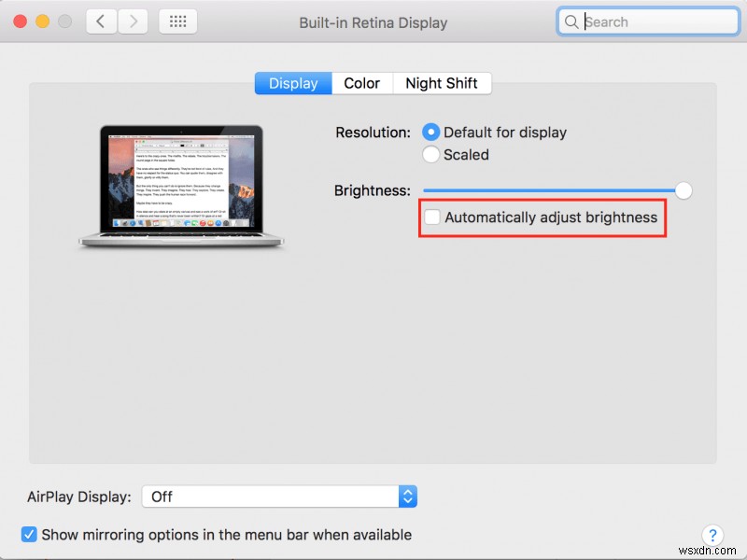
Task: Select the Display tab
Action: [292, 83]
